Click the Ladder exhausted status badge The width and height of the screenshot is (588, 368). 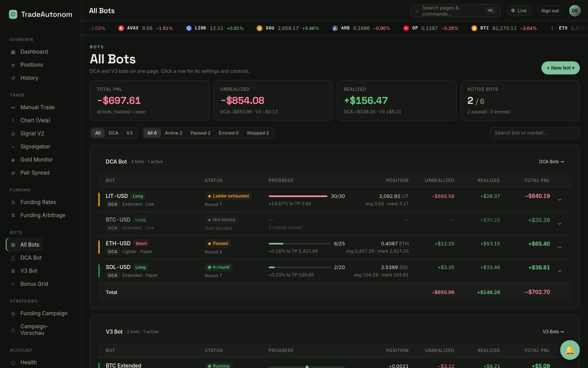228,196
